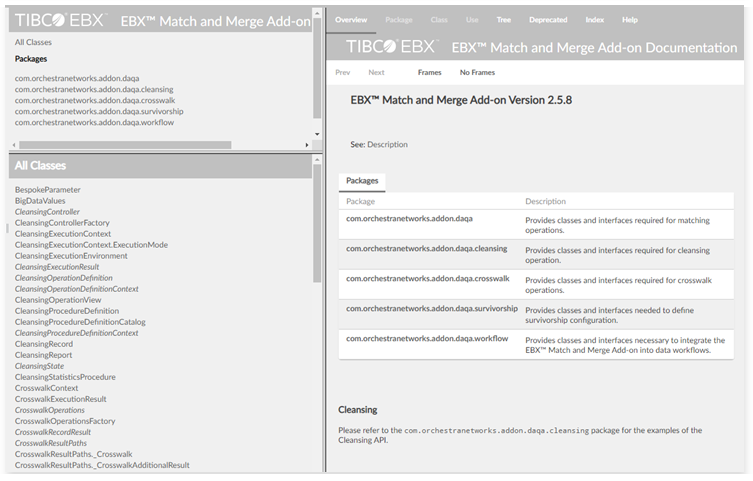
Task: Open CleansingExecutionContext.ExecutionMode class
Action: pyautogui.click(x=91, y=245)
